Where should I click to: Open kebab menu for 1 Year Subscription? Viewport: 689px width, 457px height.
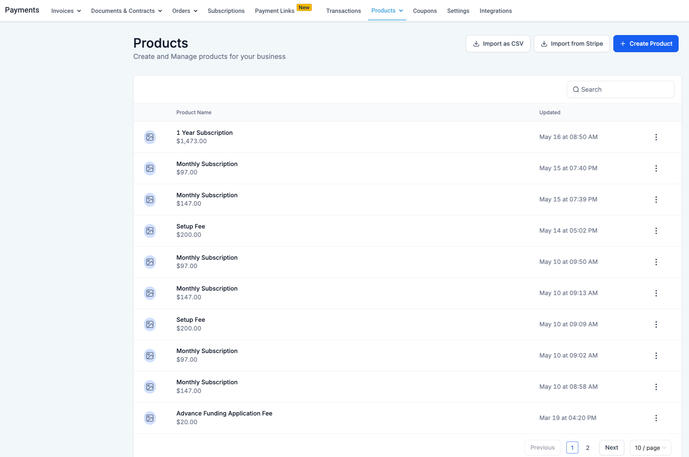656,137
